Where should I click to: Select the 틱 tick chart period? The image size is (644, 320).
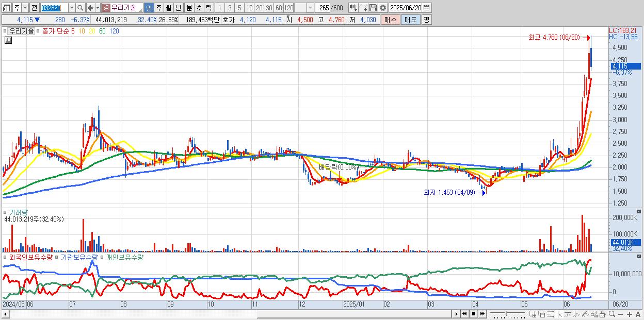tap(208, 8)
